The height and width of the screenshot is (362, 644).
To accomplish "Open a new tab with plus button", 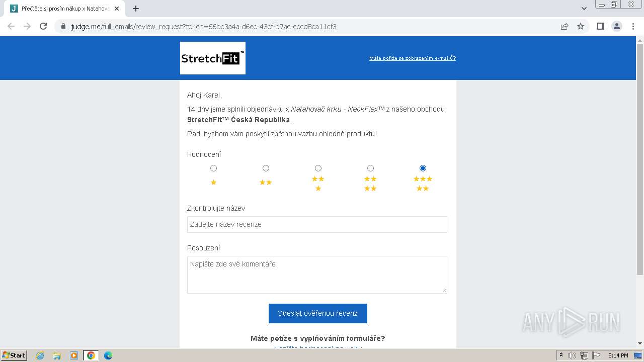I will pyautogui.click(x=136, y=9).
